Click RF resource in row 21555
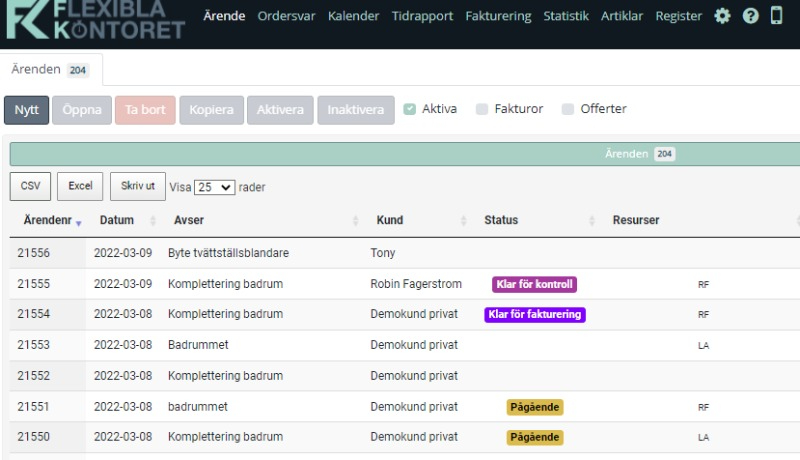 coord(704,285)
